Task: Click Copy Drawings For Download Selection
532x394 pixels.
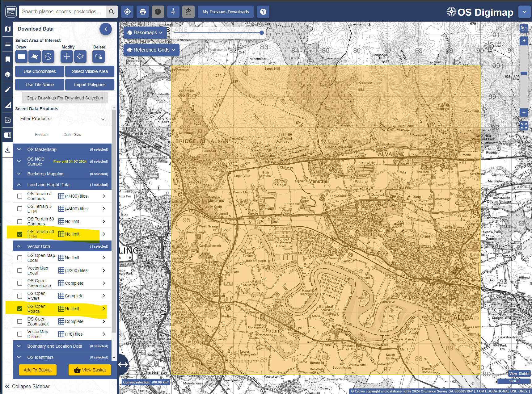Action: [65, 98]
